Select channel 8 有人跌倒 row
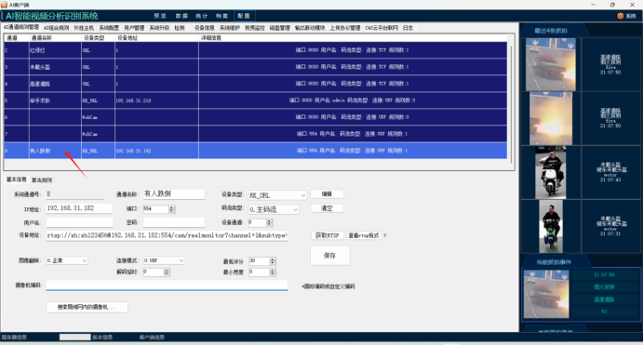Image resolution: width=644 pixels, height=345 pixels. click(256, 151)
